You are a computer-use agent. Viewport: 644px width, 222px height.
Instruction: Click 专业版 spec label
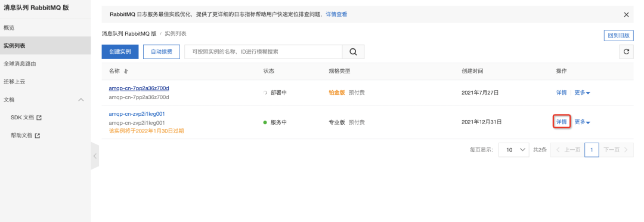coord(337,122)
